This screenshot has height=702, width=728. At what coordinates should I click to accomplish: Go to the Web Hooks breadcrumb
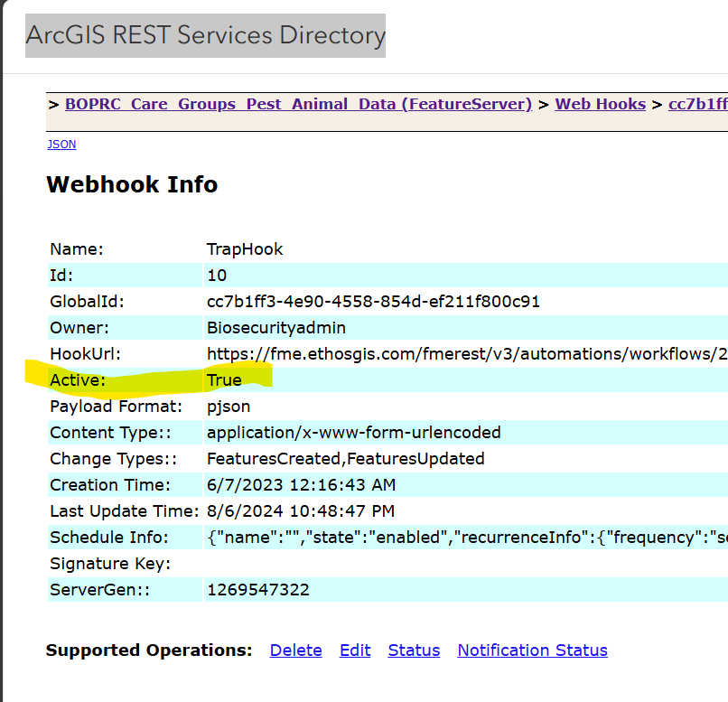click(600, 104)
